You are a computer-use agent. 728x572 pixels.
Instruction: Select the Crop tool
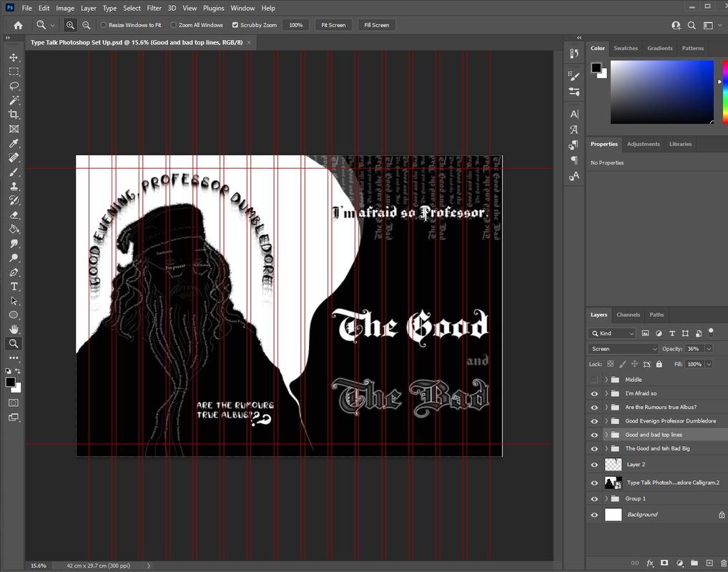(x=14, y=114)
